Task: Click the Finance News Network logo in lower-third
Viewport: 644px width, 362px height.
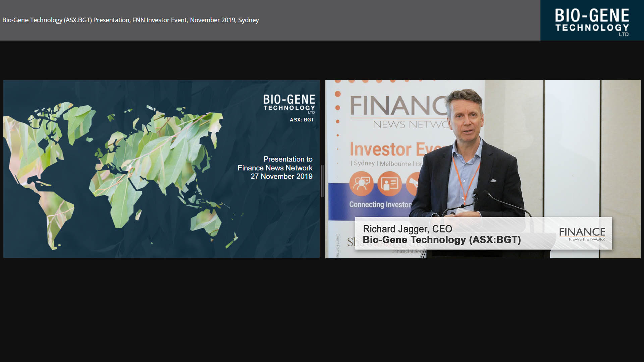Action: [582, 234]
